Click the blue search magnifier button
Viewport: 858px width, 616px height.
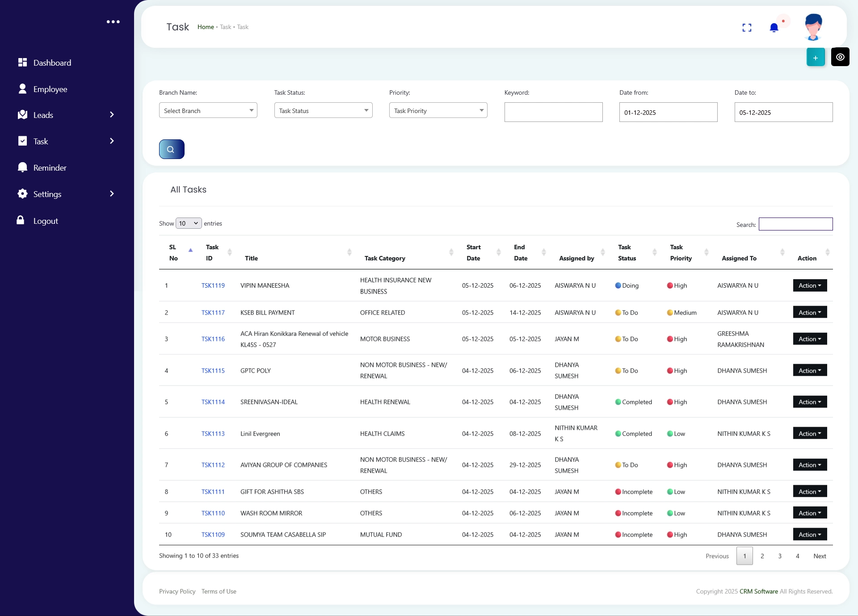click(172, 149)
